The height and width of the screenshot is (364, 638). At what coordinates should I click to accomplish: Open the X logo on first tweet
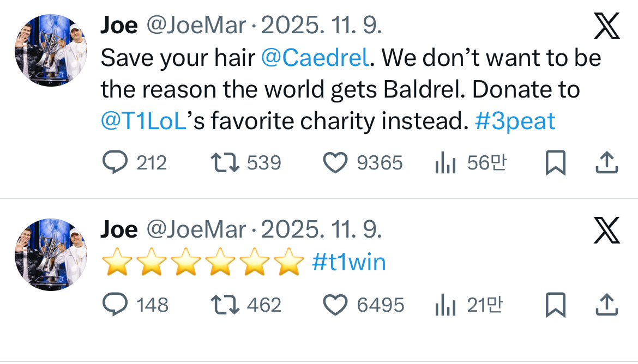point(606,26)
